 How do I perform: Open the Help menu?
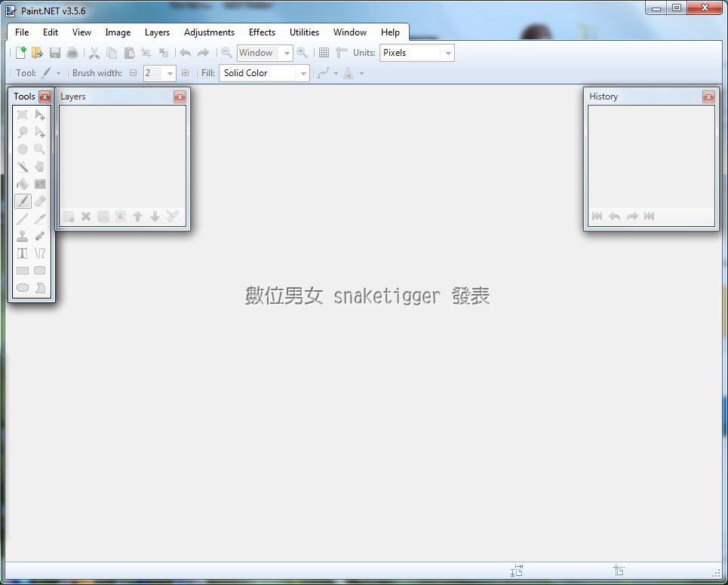point(390,32)
